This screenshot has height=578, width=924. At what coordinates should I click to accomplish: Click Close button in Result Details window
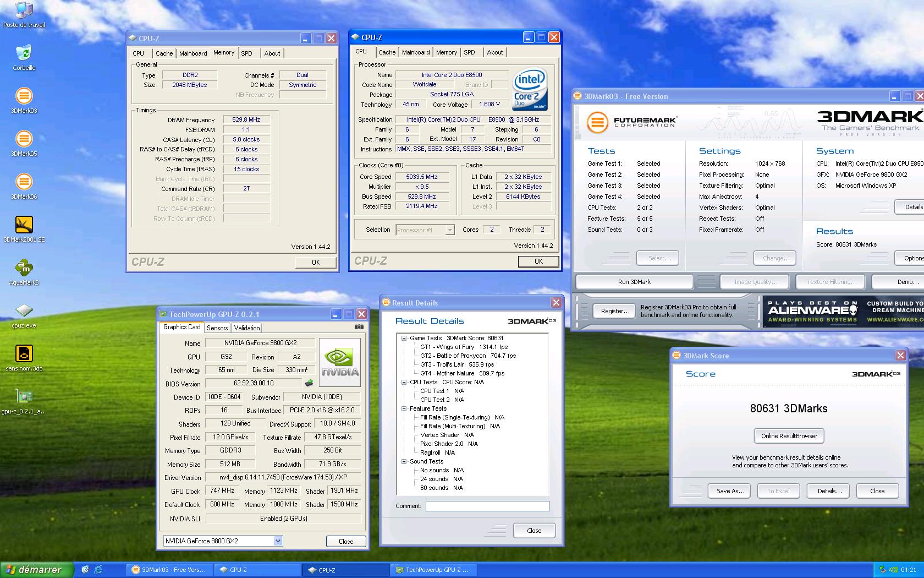click(x=534, y=531)
